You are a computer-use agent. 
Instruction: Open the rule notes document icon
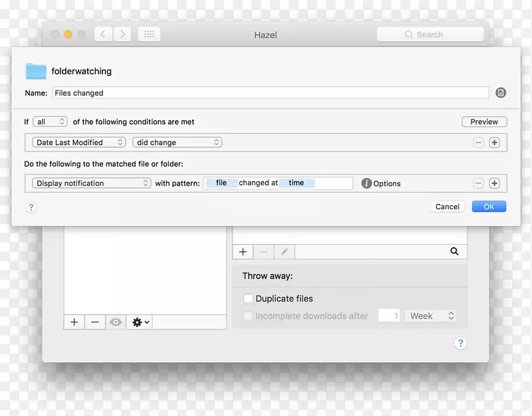click(501, 92)
